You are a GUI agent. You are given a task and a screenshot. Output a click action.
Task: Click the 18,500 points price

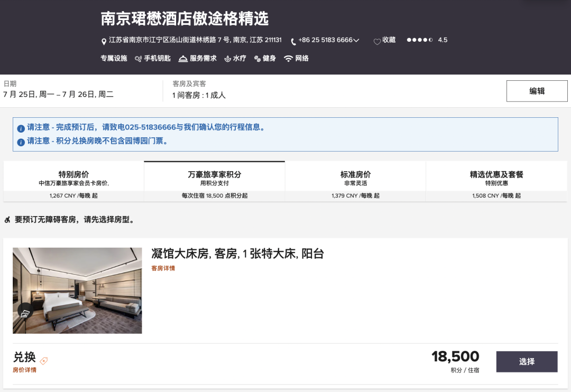coord(455,357)
